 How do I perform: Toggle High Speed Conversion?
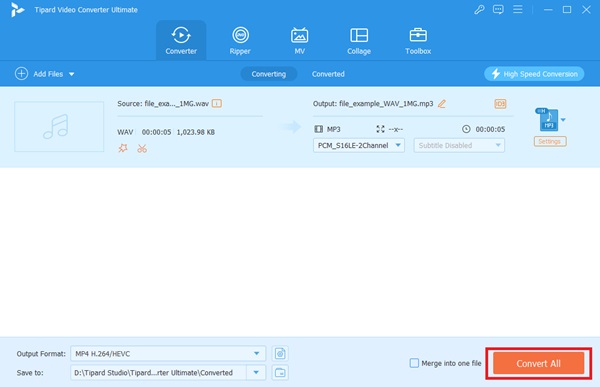[534, 74]
